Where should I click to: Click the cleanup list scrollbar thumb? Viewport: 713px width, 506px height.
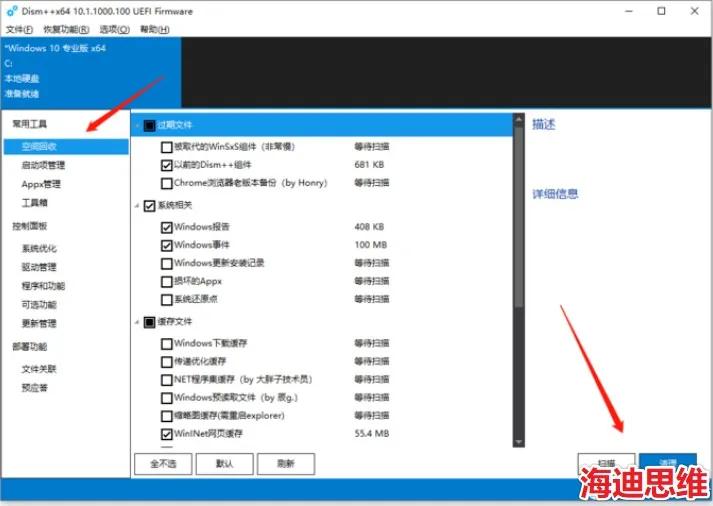518,217
